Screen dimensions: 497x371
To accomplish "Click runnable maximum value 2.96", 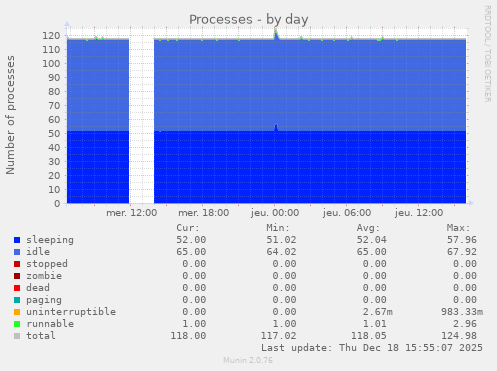I will point(465,324).
